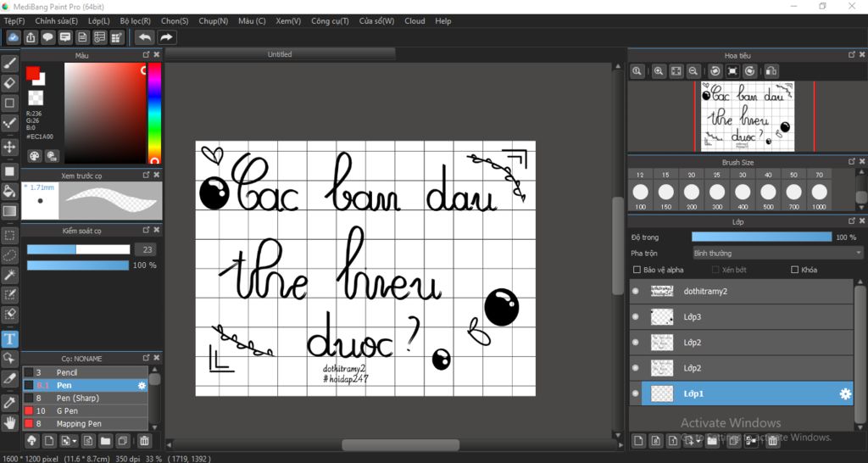Select the Select Pen tool
The height and width of the screenshot is (463, 868).
(9, 294)
